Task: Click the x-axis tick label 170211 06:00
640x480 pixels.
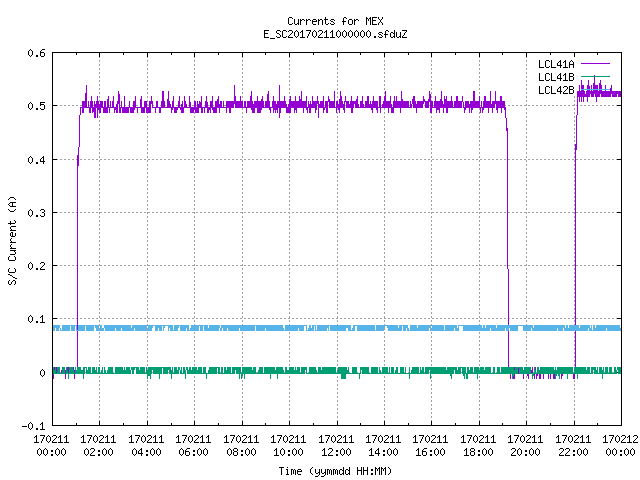Action: (193, 446)
